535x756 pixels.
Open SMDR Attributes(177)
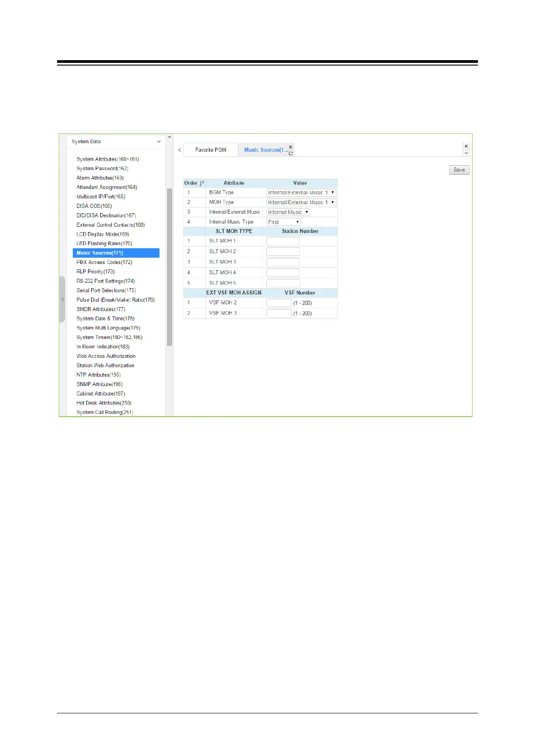point(101,309)
